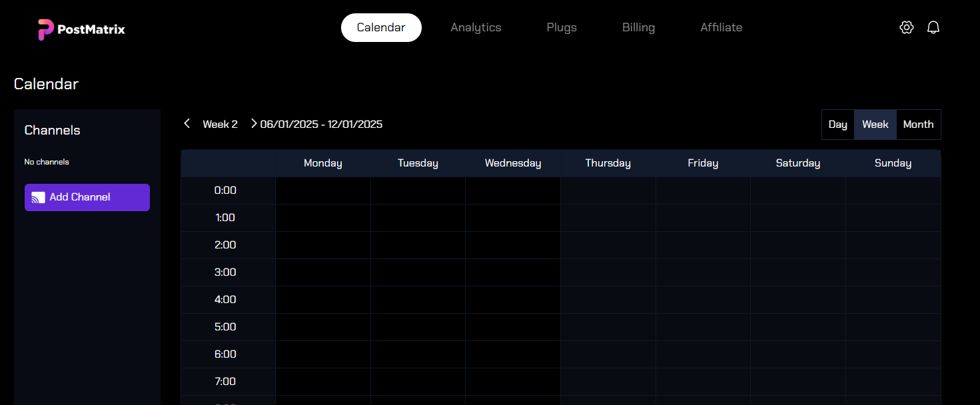Pick the Friday 3:00 calendar cell
Viewport: 980px width, 405px height.
[703, 272]
